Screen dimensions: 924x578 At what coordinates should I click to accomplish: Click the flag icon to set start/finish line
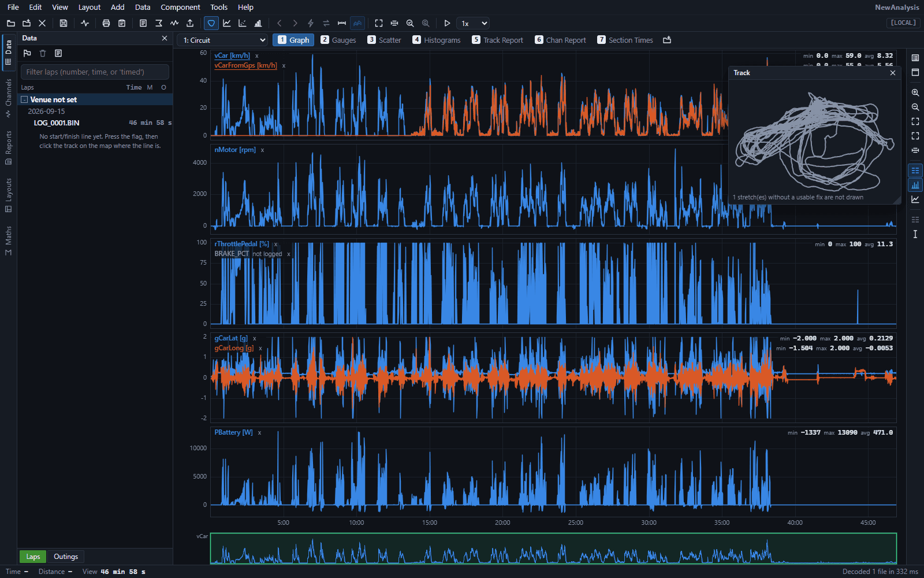pos(27,53)
